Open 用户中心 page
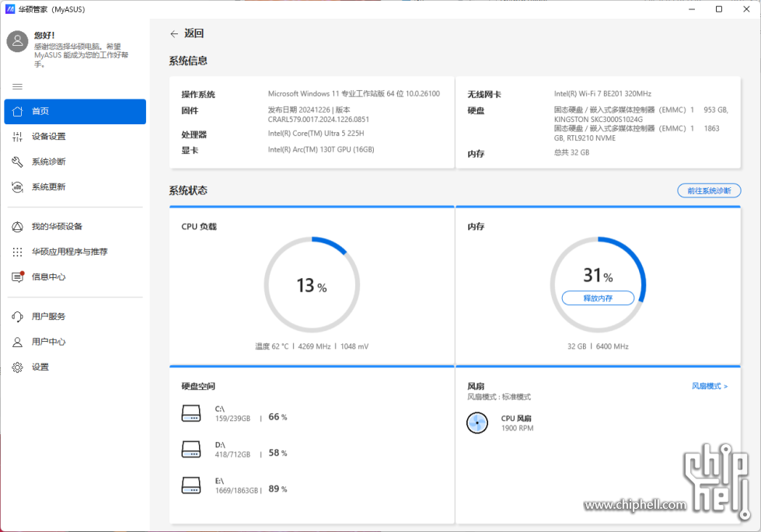Image resolution: width=761 pixels, height=532 pixels. click(75, 342)
